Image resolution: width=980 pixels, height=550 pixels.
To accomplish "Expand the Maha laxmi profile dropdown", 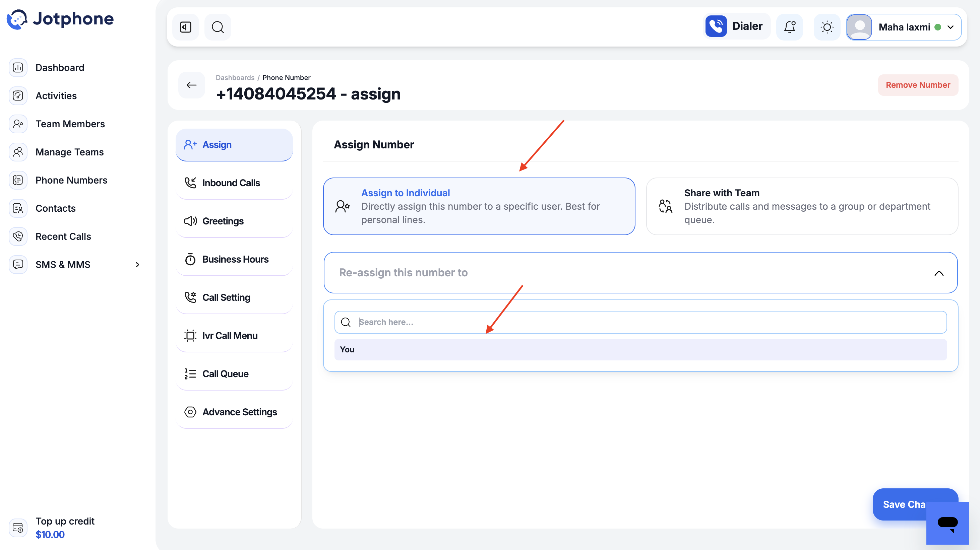I will [x=950, y=27].
